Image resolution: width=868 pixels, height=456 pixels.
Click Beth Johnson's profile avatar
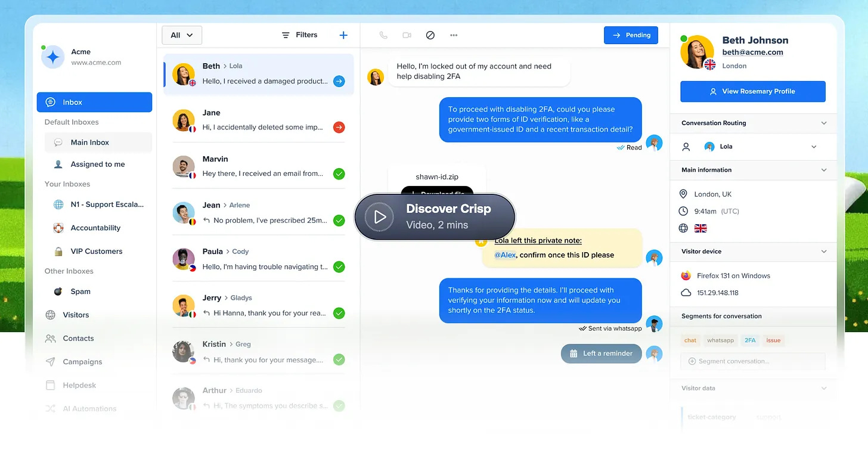pyautogui.click(x=697, y=52)
